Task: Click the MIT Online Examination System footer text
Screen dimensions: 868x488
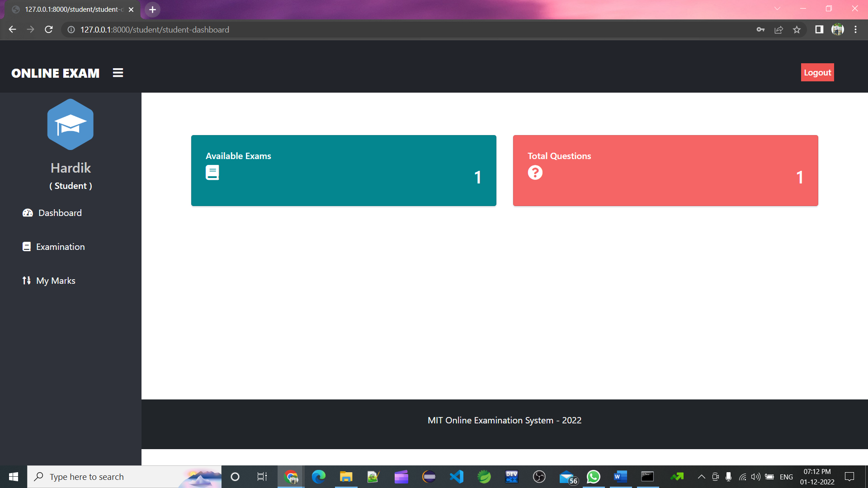Action: coord(505,420)
